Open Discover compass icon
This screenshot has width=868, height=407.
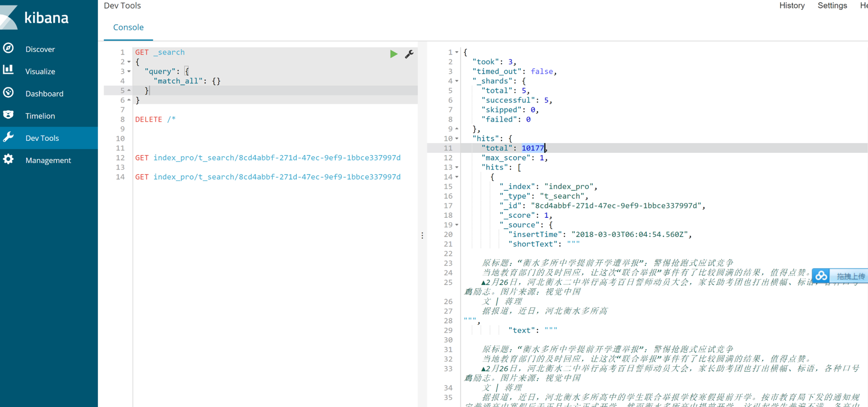(x=8, y=48)
